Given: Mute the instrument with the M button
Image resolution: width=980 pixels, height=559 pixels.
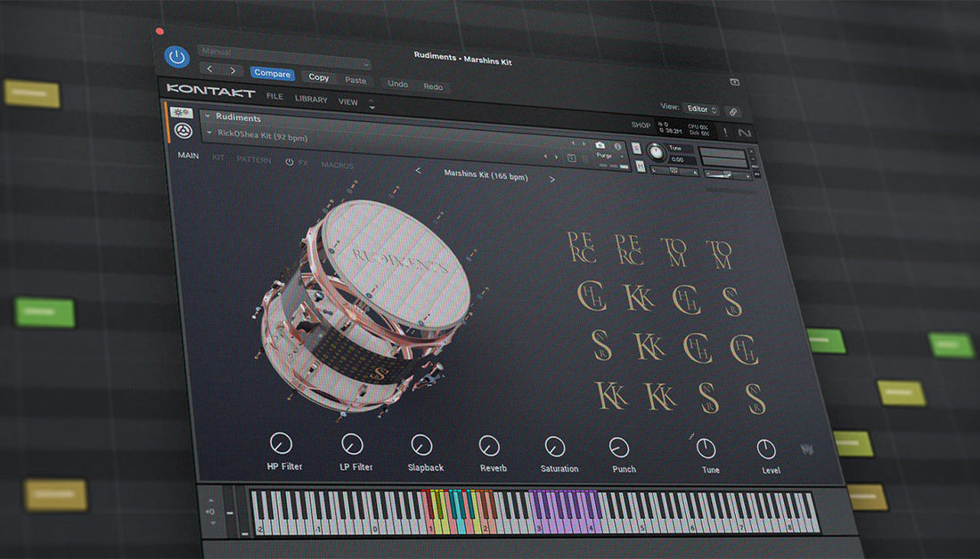Looking at the screenshot, I should tap(640, 166).
